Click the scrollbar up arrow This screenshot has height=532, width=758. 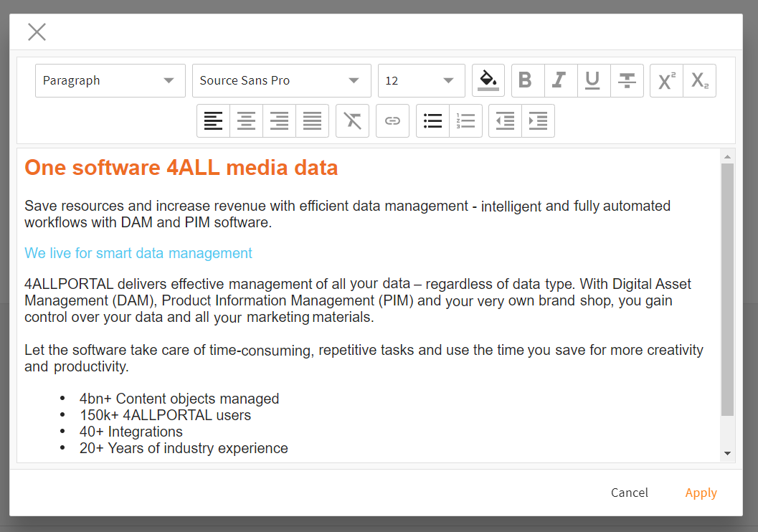pyautogui.click(x=727, y=157)
